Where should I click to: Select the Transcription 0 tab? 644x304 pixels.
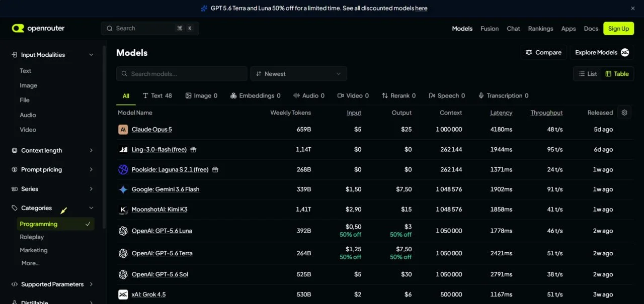(503, 96)
